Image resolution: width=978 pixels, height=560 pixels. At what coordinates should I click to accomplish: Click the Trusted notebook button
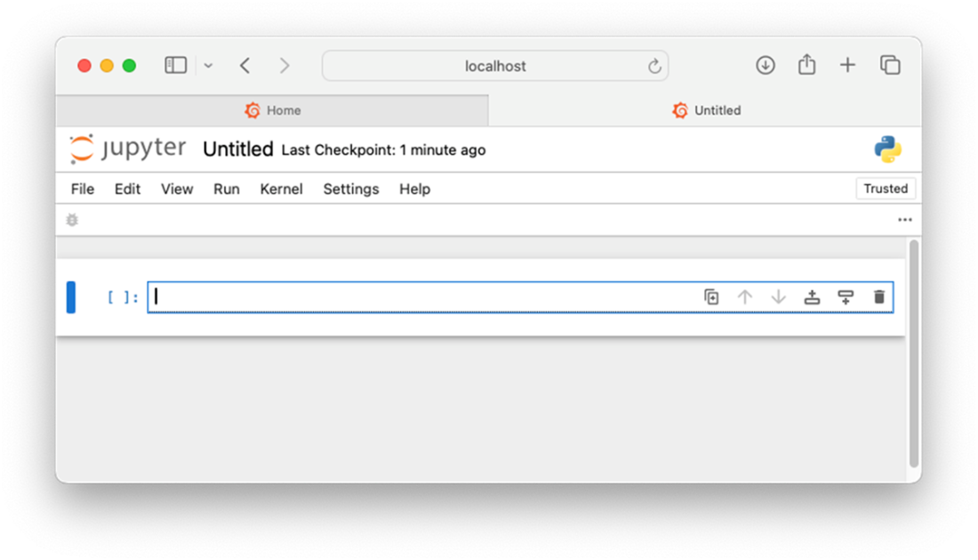[886, 188]
